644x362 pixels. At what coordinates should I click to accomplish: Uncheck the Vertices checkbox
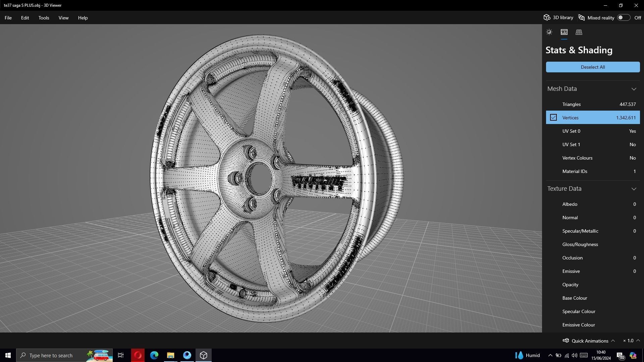tap(553, 117)
